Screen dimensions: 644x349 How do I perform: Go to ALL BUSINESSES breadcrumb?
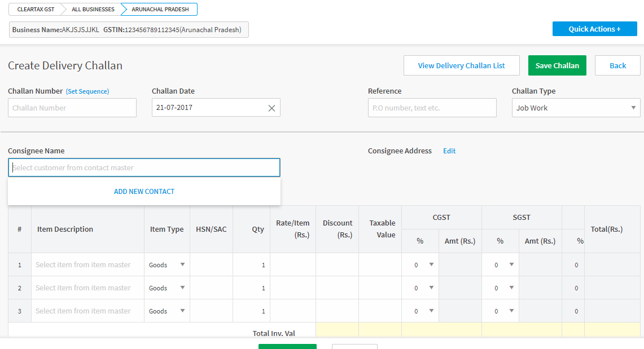(x=92, y=9)
